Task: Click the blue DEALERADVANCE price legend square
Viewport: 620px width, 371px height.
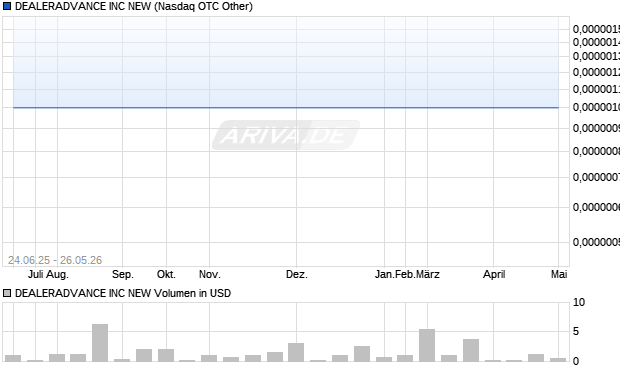Action: pyautogui.click(x=7, y=6)
